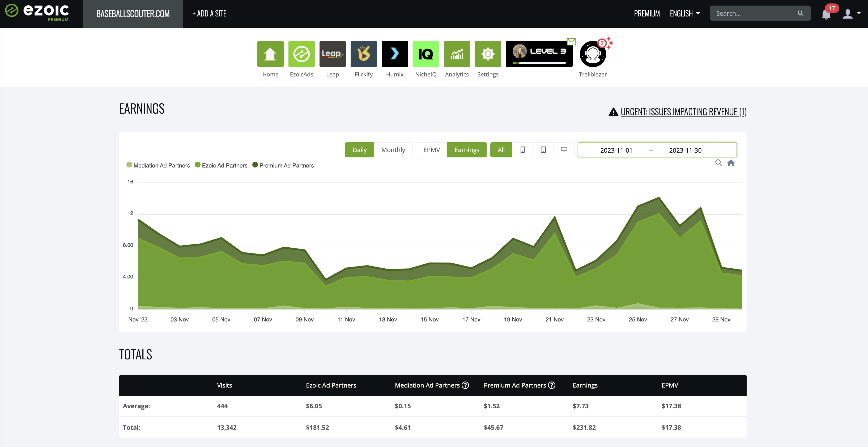Screen dimensions: 868x447
Task: Click total Premium Ad Partners $45.67
Action: pyautogui.click(x=493, y=427)
